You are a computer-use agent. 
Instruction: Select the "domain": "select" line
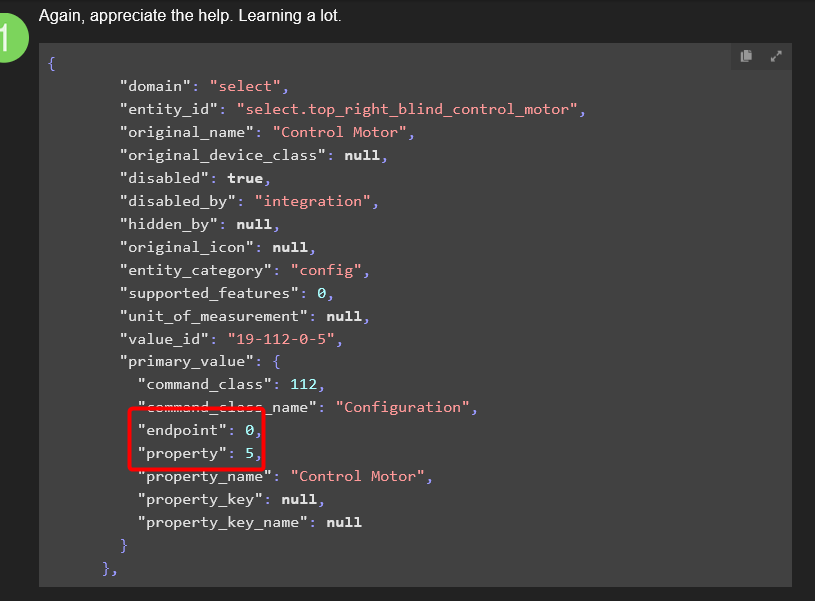[204, 86]
